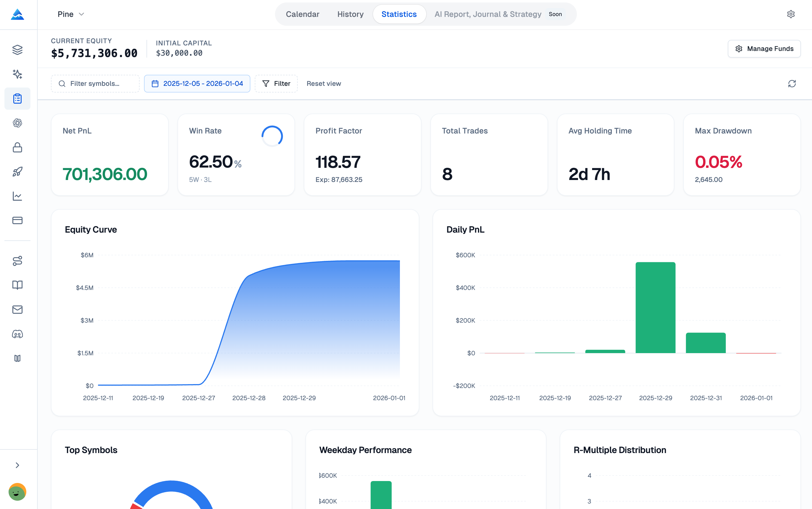Select the lock security icon
Viewport: 812px width, 509px height.
[17, 147]
